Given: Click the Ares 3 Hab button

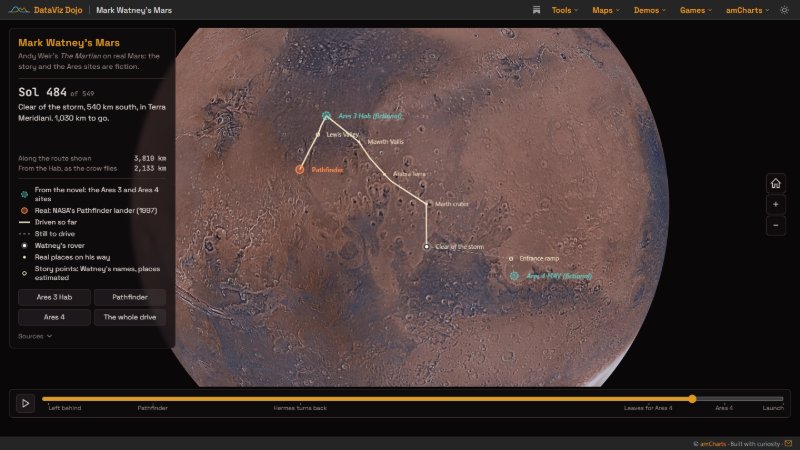Looking at the screenshot, I should coord(54,297).
